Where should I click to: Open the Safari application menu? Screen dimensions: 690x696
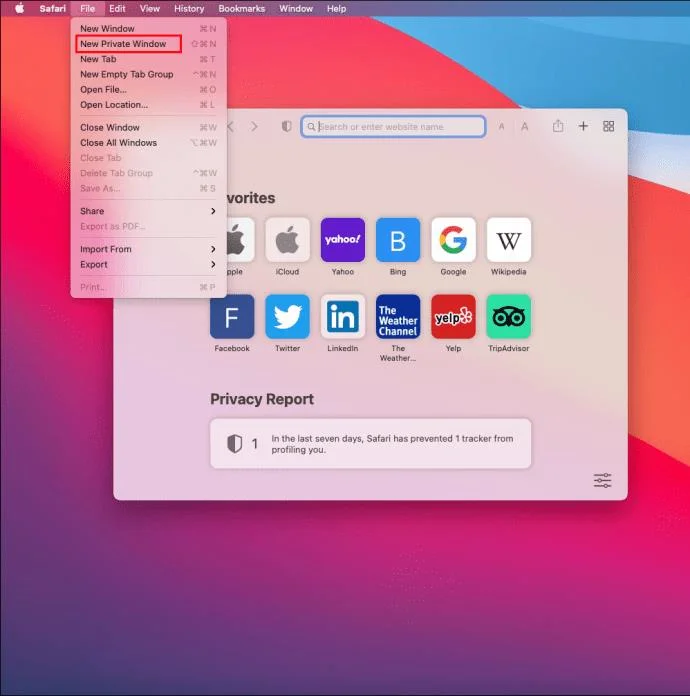pos(52,8)
